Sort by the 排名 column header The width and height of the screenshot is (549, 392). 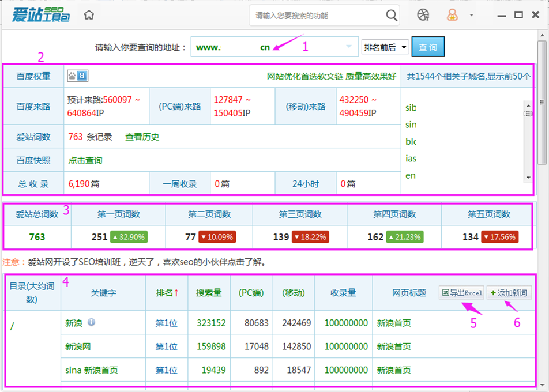167,293
